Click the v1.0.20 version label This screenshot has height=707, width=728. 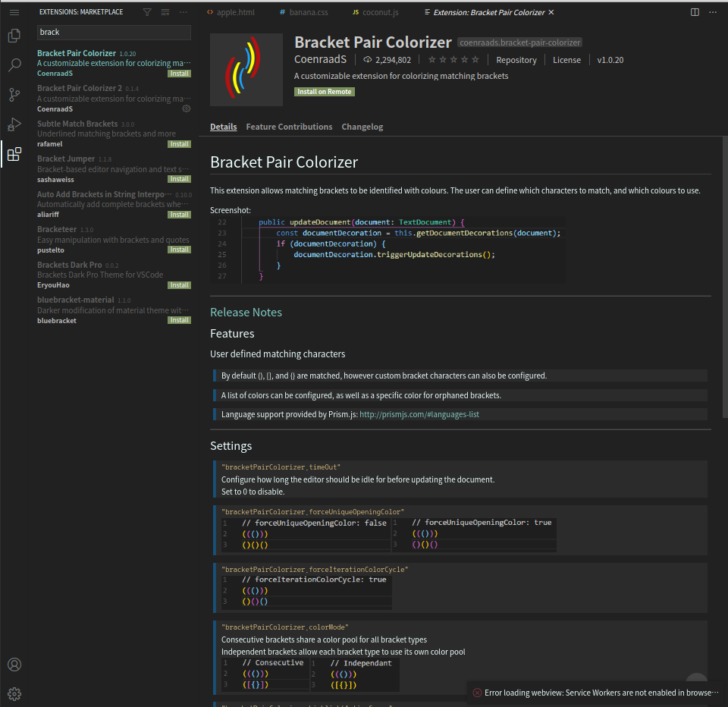[610, 60]
